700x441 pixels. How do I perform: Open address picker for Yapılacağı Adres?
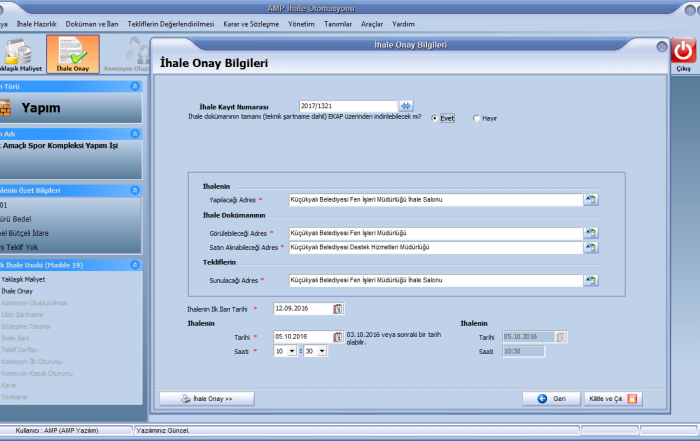coord(591,200)
